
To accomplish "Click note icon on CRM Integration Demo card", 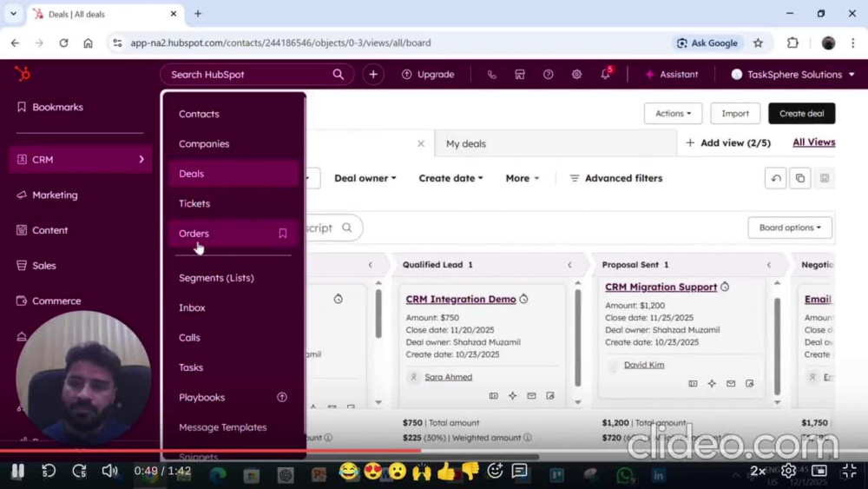I will point(550,396).
